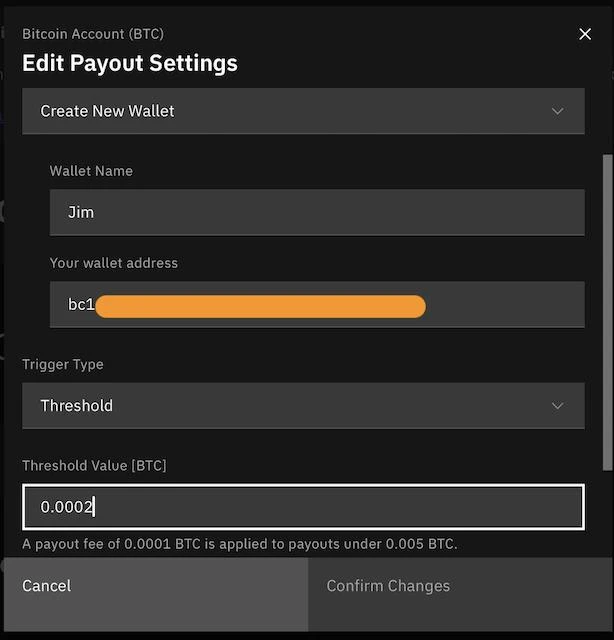Click the 'Trigger Type' label
Viewport: 614px width, 640px height.
[x=63, y=364]
